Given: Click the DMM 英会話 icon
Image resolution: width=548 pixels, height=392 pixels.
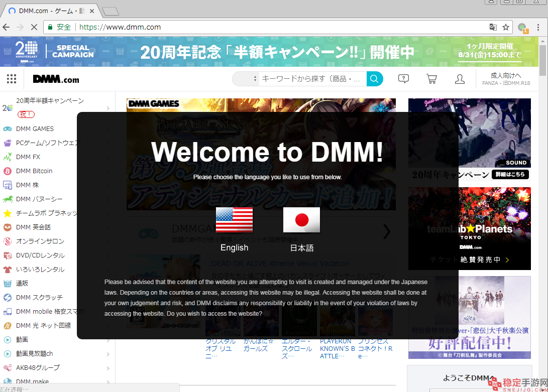Looking at the screenshot, I should 8,227.
